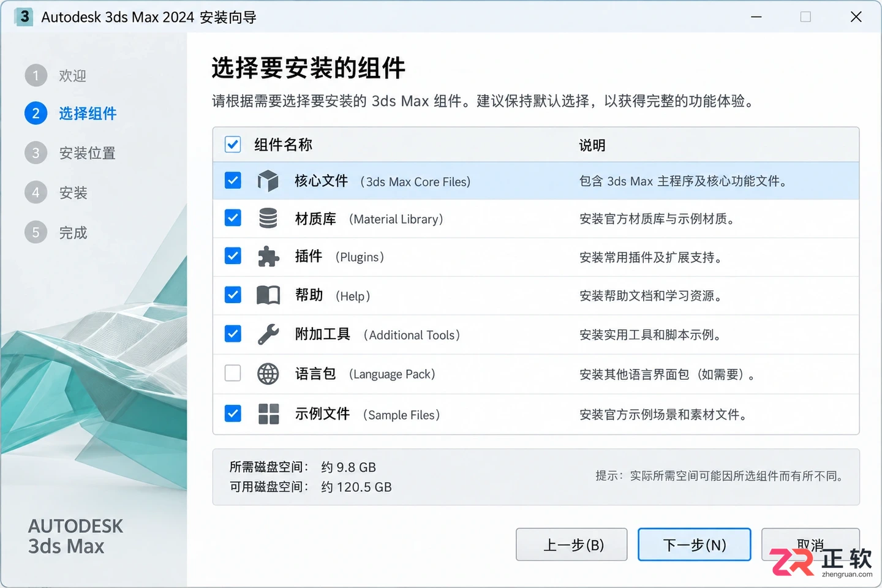Click step 3 circle for 安装位置
The image size is (882, 588).
36,153
